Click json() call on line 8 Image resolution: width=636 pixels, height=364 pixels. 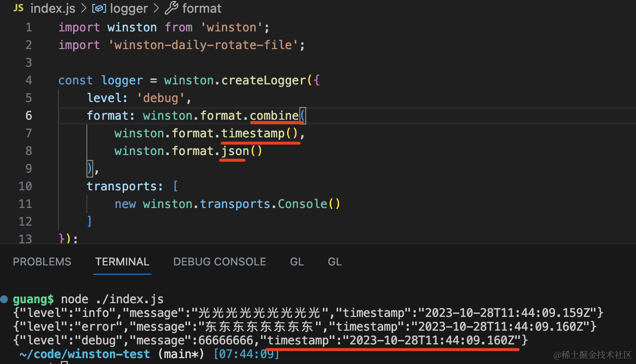tap(242, 151)
